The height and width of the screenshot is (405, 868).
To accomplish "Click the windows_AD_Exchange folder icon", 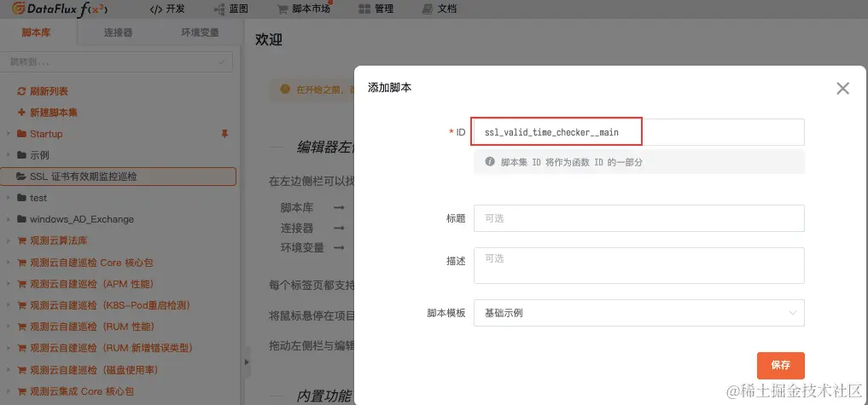I will tap(22, 220).
